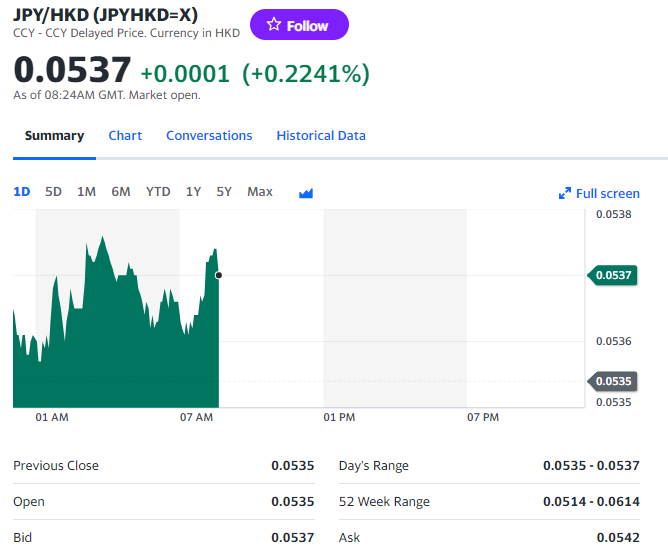Select Max chart range
The height and width of the screenshot is (557, 668).
(260, 192)
